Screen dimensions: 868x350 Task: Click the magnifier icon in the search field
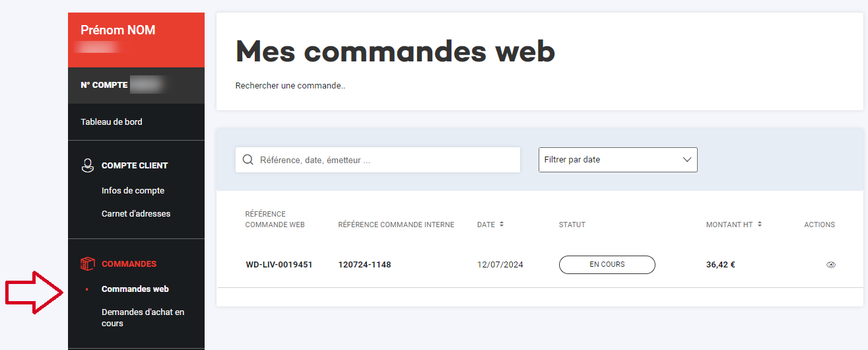pos(248,160)
